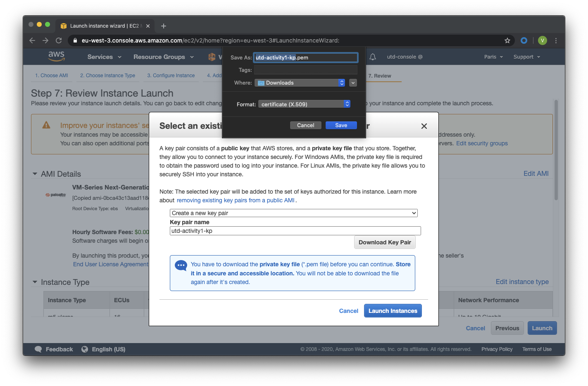Open the End User License Agreement link
Viewport: 588px width, 386px height.
point(111,265)
